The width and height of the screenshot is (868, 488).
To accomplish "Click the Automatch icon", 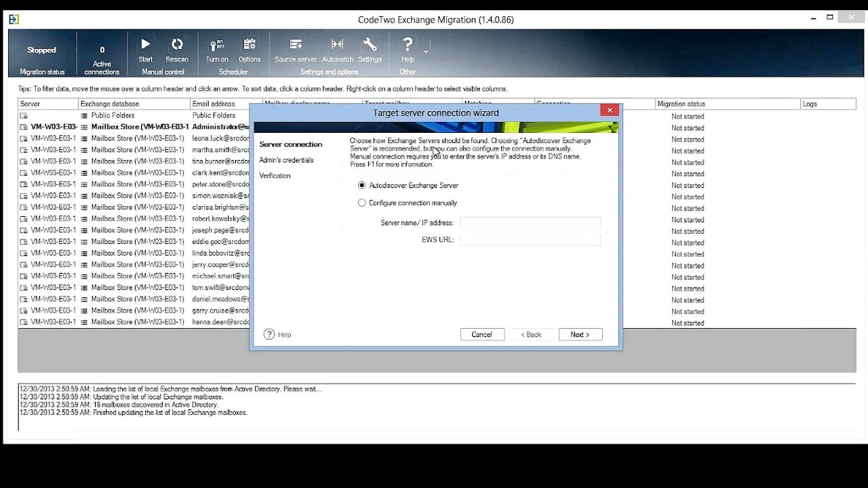I will (337, 45).
